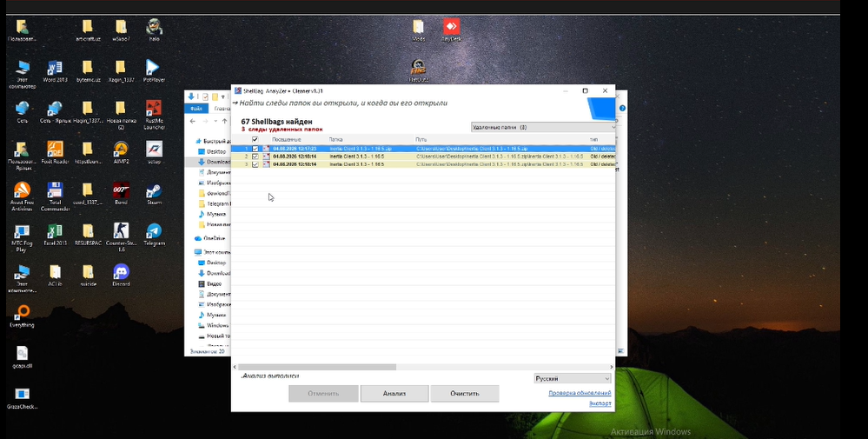The height and width of the screenshot is (439, 868).
Task: Click the Анализ button
Action: pyautogui.click(x=394, y=394)
